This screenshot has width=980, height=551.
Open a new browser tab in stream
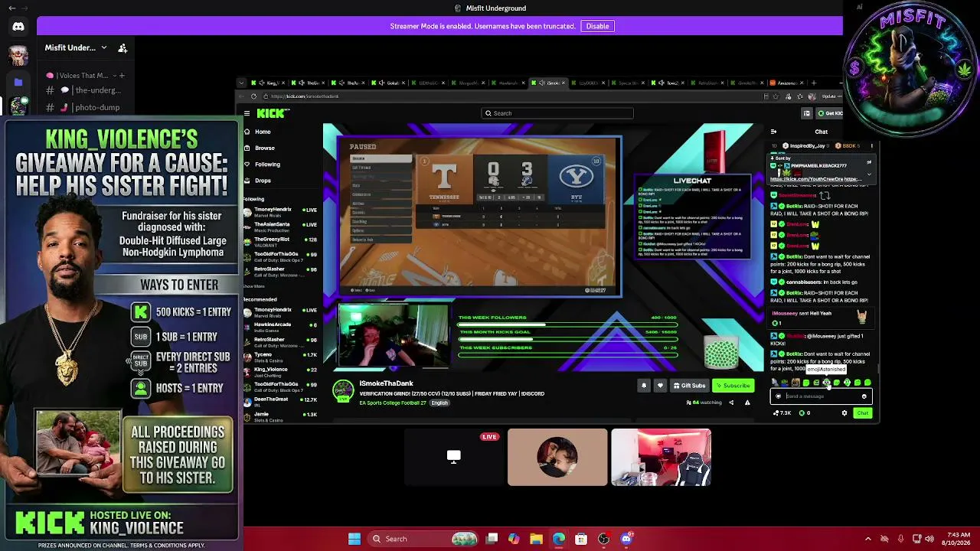tap(813, 83)
